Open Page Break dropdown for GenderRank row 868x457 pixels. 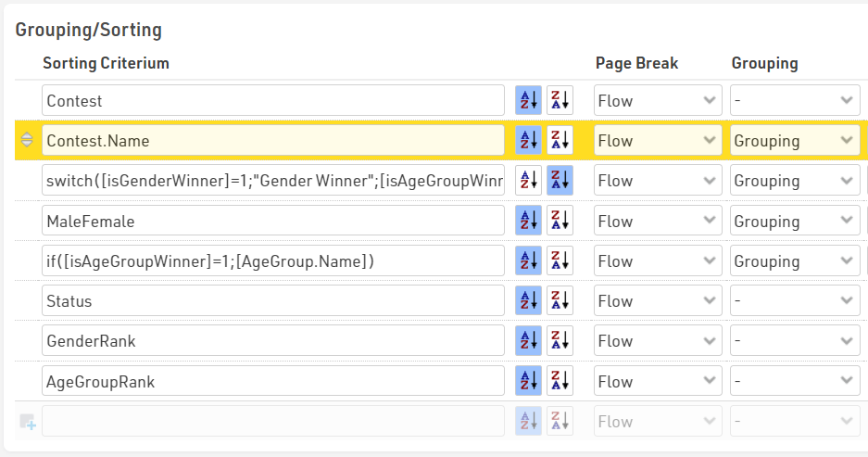click(658, 341)
